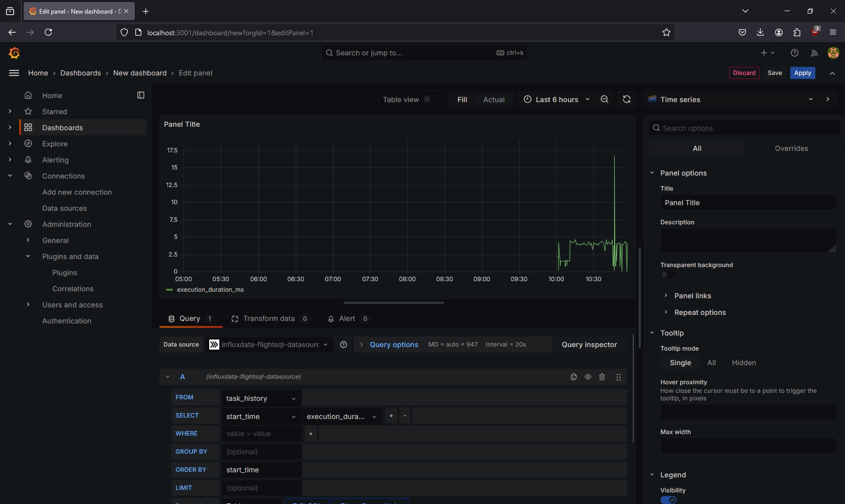Select the All tooltip mode option
Screen dimensions: 845x504
coord(711,363)
